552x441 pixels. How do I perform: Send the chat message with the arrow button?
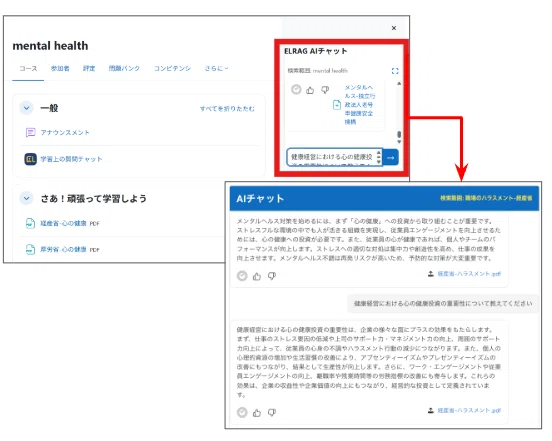pos(390,157)
